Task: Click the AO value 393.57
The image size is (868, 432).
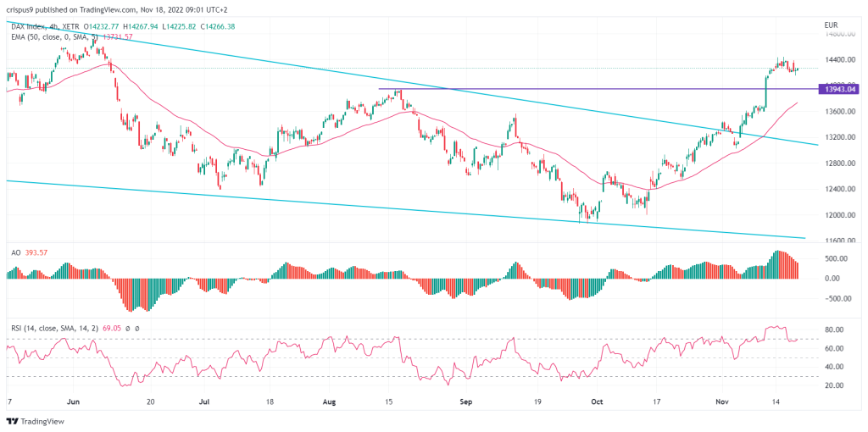Action: [38, 252]
